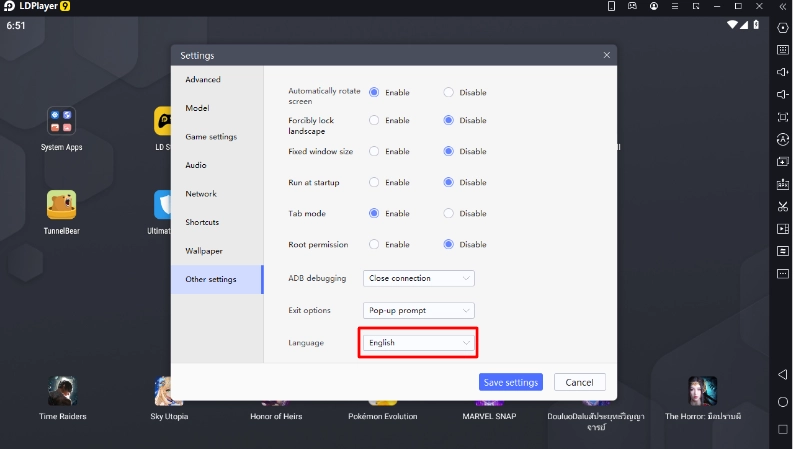Open the TunnelBear app
This screenshot has width=795, height=449.
click(x=61, y=205)
